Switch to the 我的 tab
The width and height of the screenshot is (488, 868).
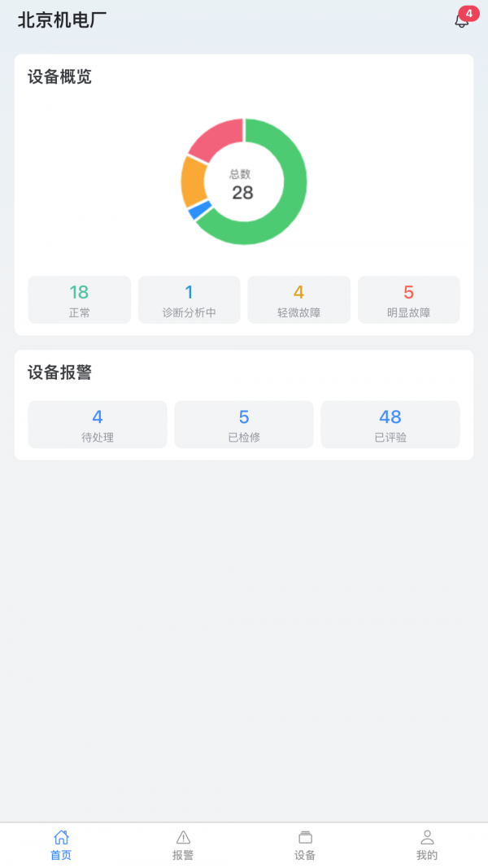point(428,846)
